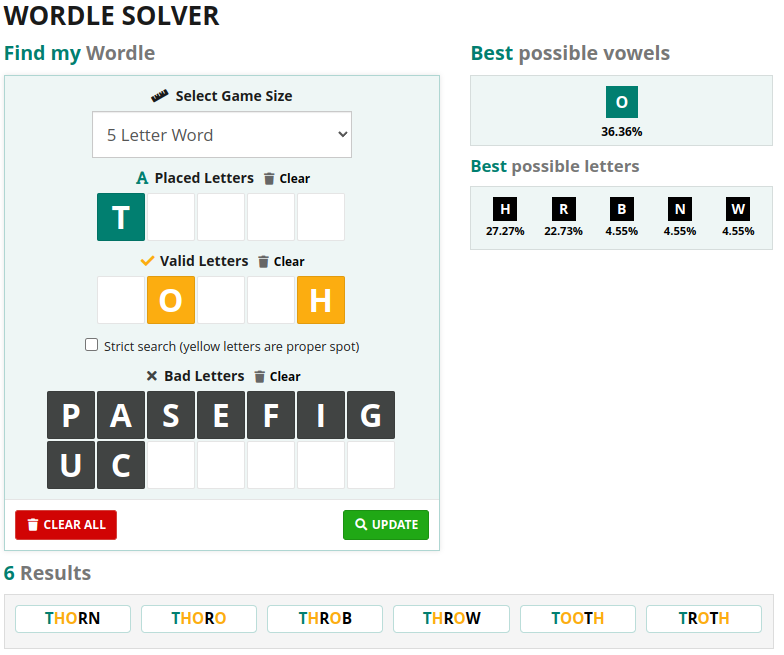Click the empty Bad Letters box after C
Viewport: 784px width, 655px height.
click(x=171, y=465)
